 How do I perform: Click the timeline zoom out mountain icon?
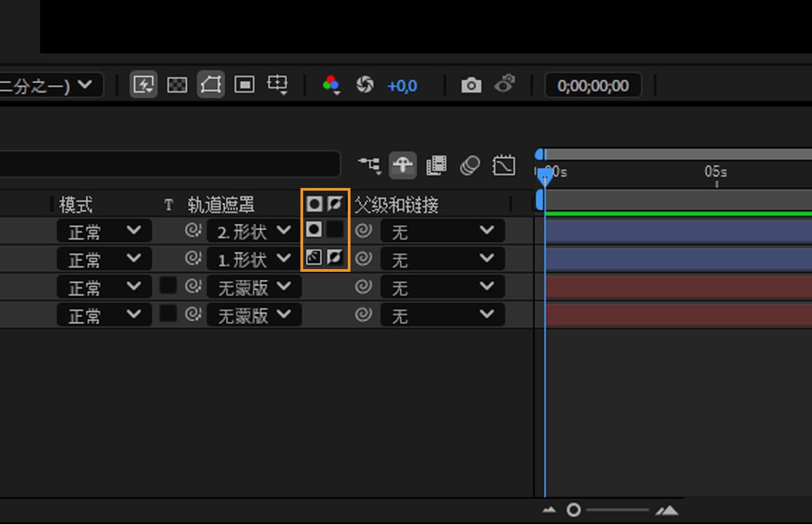point(550,510)
